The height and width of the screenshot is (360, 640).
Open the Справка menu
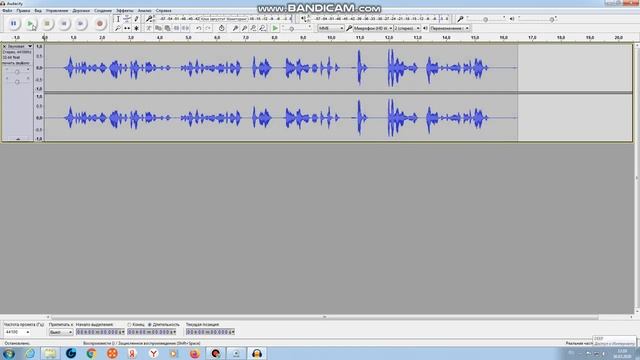click(164, 11)
